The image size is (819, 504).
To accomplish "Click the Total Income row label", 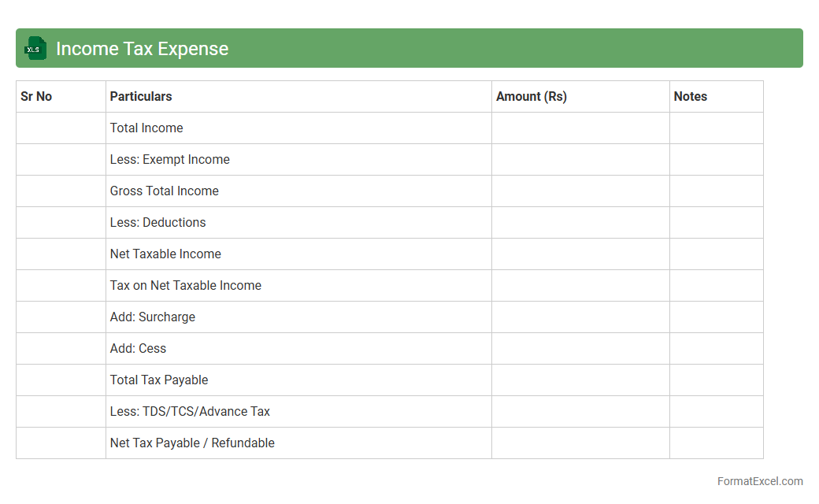I will pos(146,128).
